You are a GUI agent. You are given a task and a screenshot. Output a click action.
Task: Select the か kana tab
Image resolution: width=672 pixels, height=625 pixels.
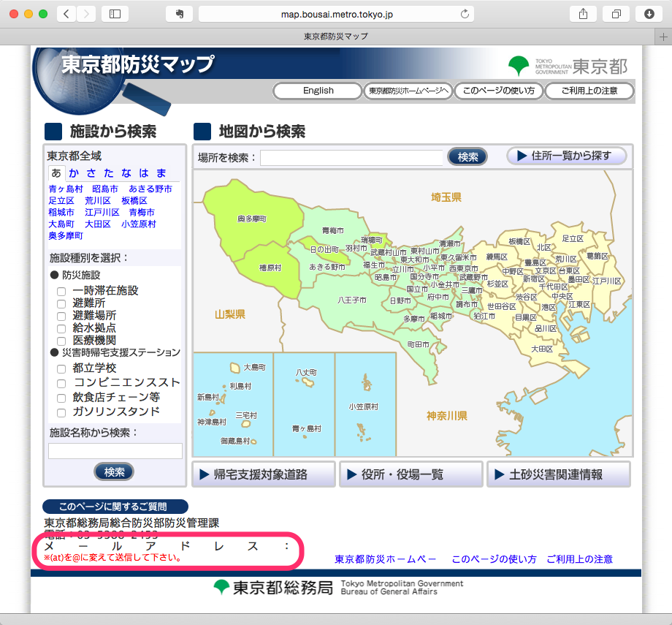pyautogui.click(x=74, y=173)
